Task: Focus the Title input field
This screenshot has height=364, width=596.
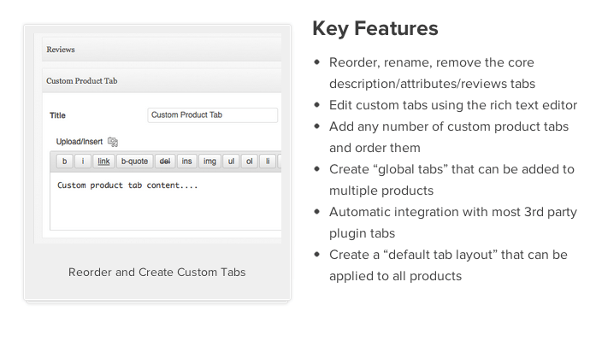Action: pos(212,114)
